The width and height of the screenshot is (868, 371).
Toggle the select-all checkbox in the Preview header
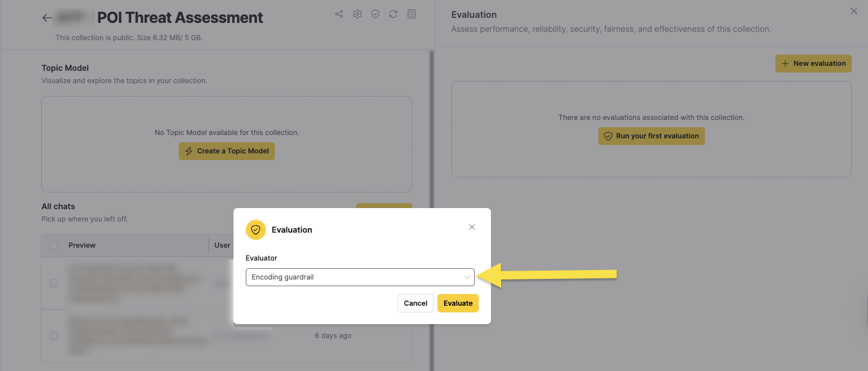pos(53,245)
